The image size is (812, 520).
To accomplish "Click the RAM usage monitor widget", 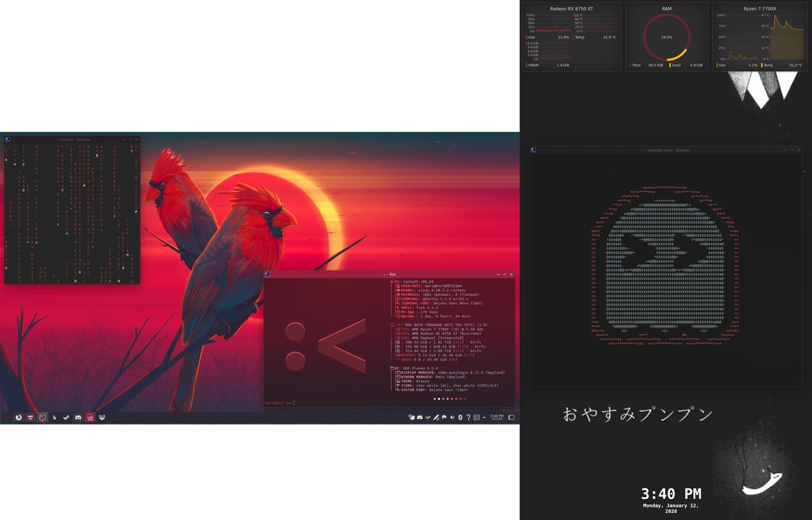I will coord(667,37).
